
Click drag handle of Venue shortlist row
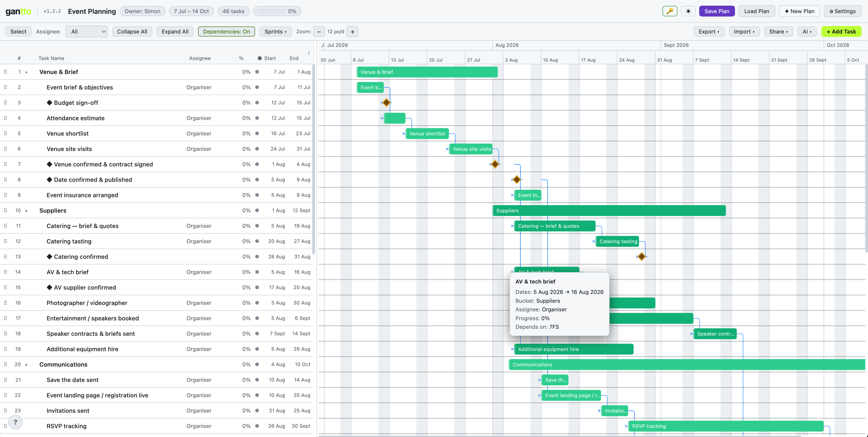click(5, 134)
